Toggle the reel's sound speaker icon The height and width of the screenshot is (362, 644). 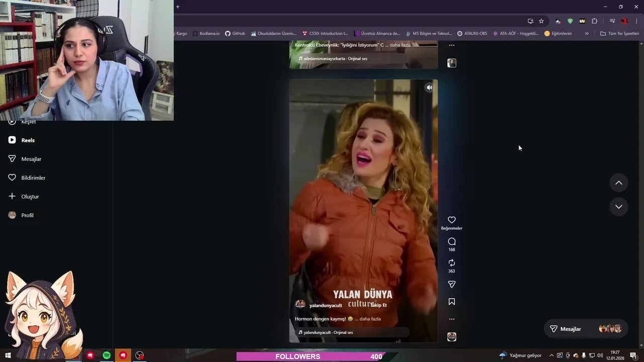pyautogui.click(x=429, y=87)
